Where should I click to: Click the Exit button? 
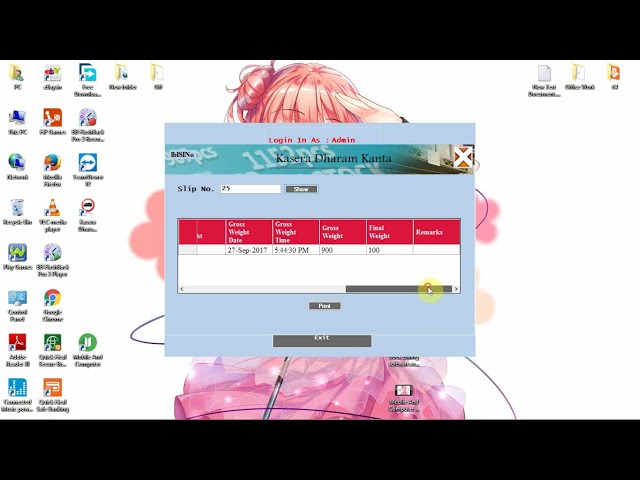pyautogui.click(x=322, y=341)
